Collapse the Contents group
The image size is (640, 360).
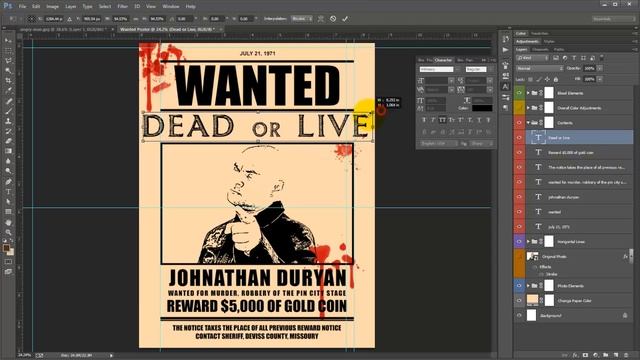tap(528, 122)
